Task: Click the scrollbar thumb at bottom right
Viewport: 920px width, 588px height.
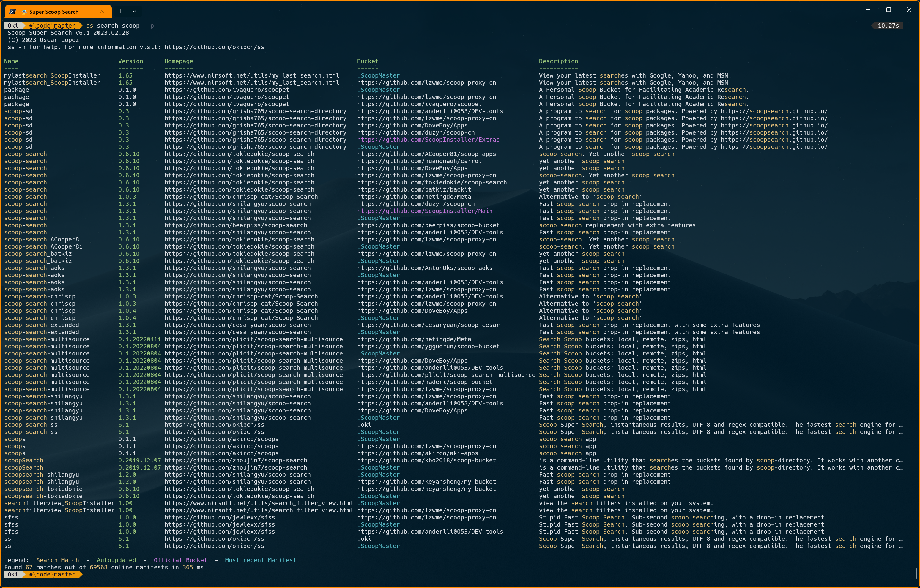Action: pyautogui.click(x=917, y=573)
